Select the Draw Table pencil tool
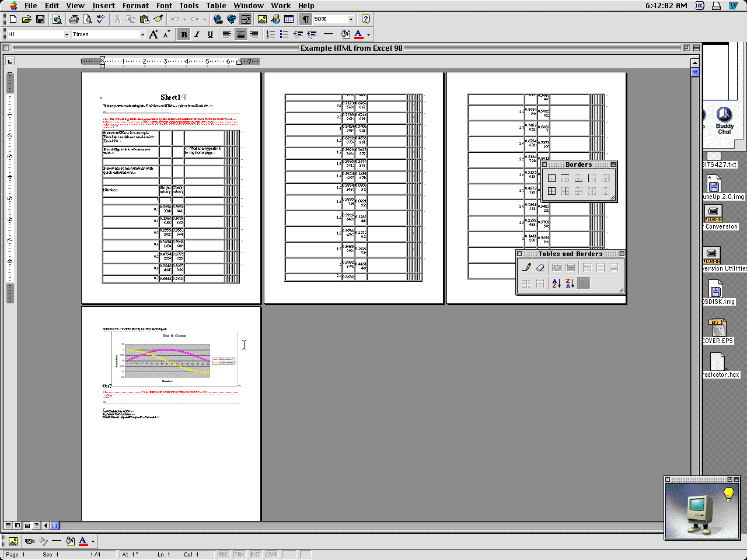Viewport: 747px width, 560px height. pos(526,267)
